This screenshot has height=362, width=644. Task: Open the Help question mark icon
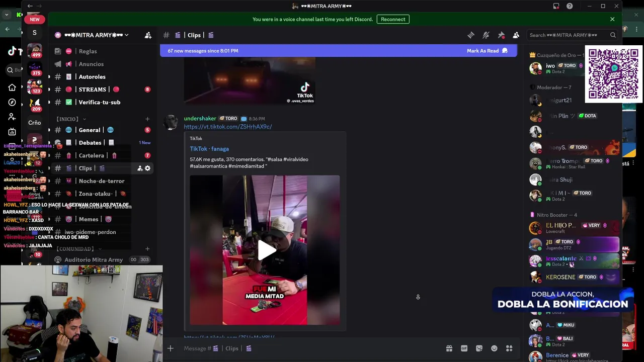pos(570,6)
